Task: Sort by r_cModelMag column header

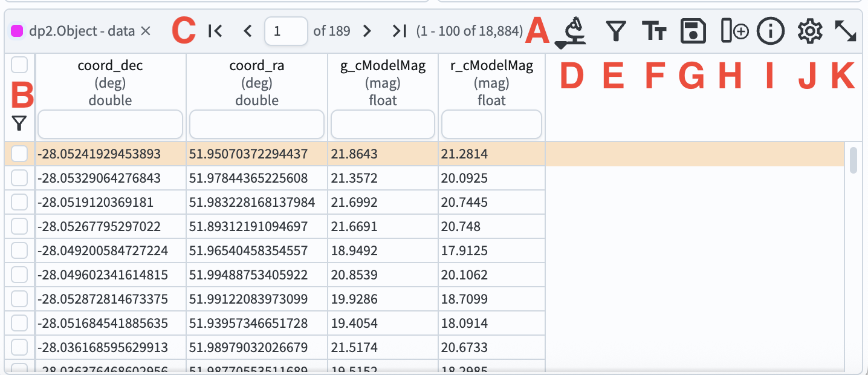Action: 491,65
